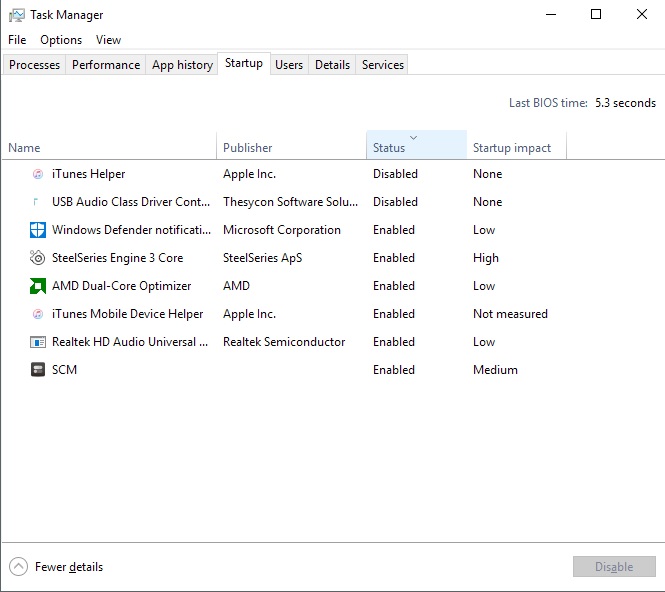Maximize the Task Manager window

pos(596,14)
